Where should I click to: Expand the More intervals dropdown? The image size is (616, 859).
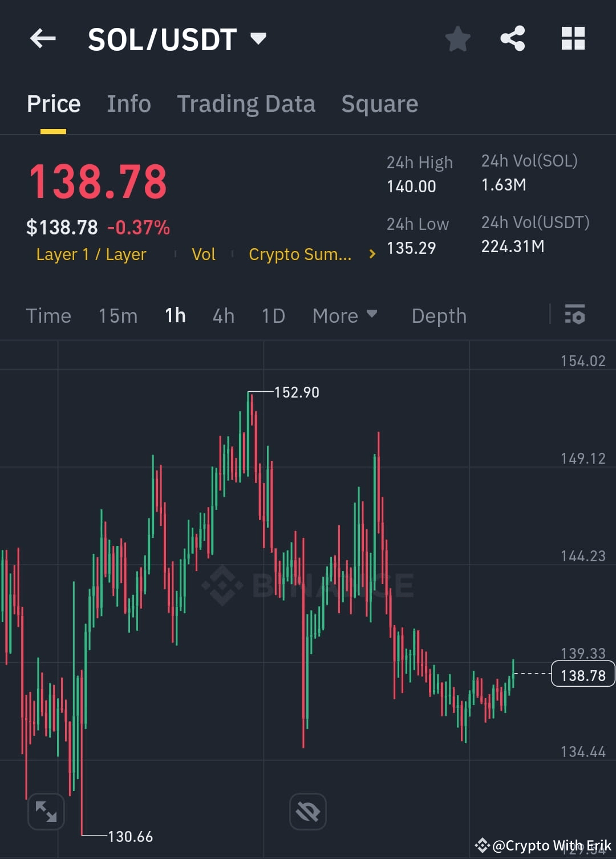345,315
